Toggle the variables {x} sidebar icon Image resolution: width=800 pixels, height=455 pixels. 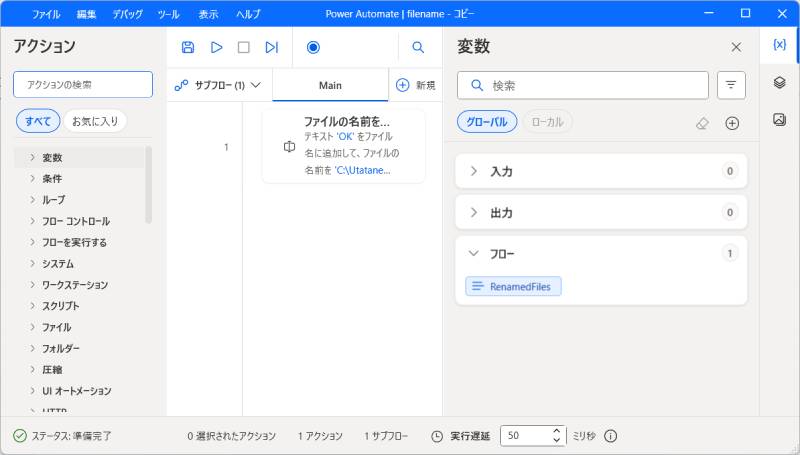coord(779,45)
